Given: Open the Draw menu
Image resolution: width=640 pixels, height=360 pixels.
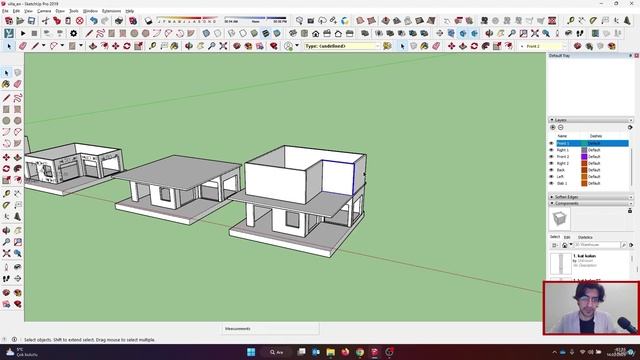Looking at the screenshot, I should (60, 11).
